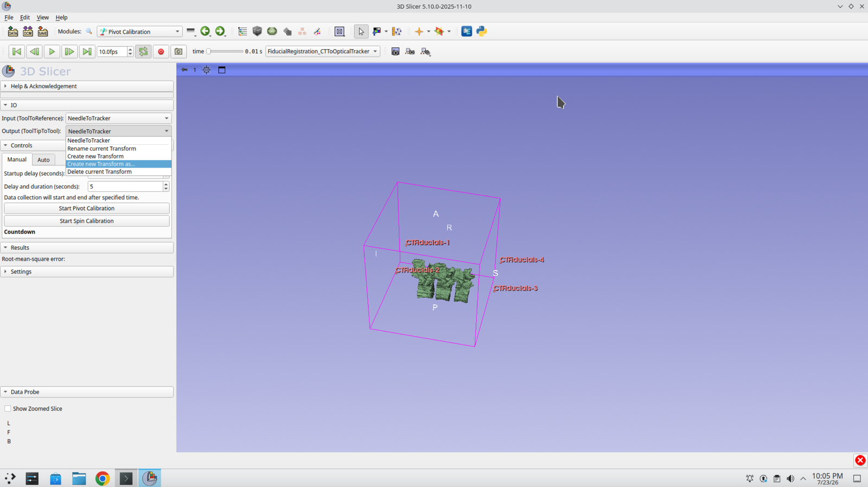Click the slice intersections icon

439,31
